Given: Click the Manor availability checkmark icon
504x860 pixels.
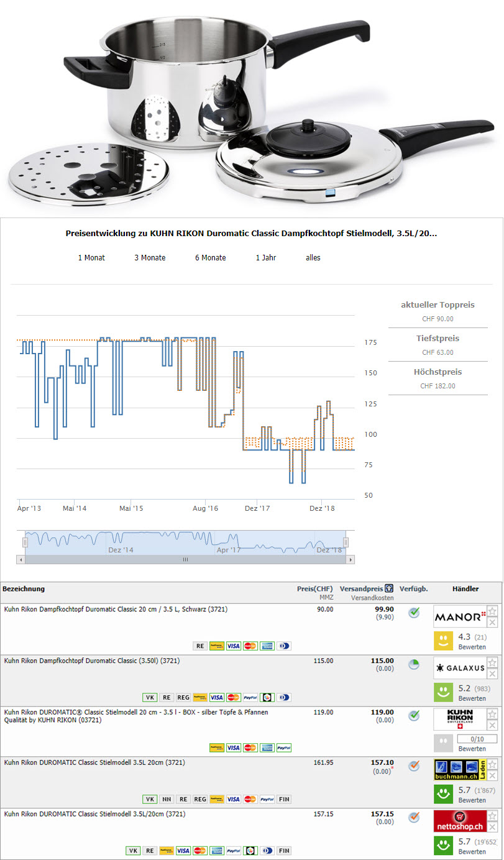Looking at the screenshot, I should [413, 613].
